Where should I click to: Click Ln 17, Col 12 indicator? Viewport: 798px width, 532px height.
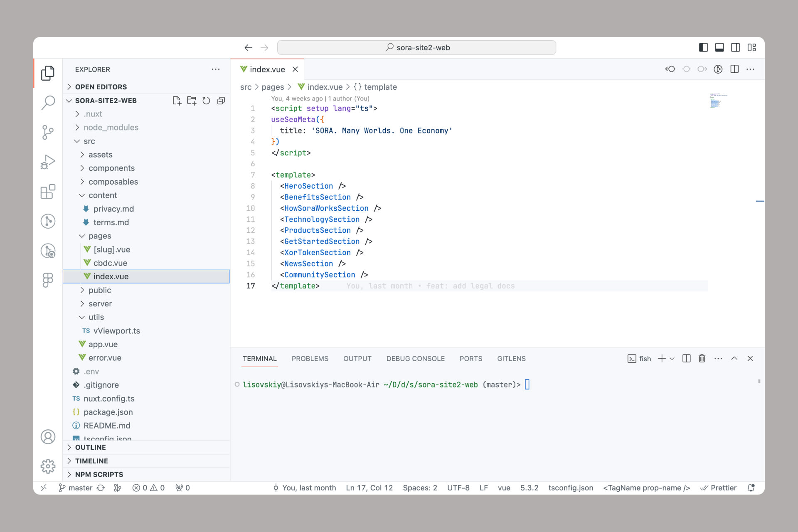369,488
